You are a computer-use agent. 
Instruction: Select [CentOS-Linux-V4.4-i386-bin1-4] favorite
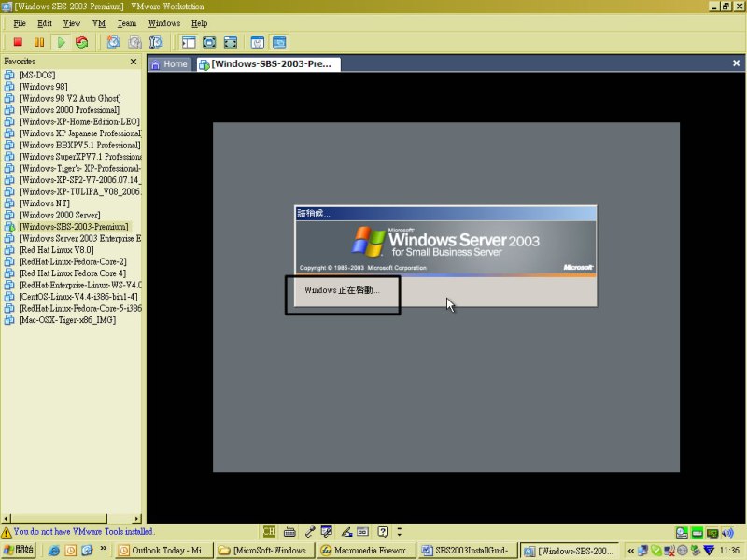pyautogui.click(x=78, y=297)
